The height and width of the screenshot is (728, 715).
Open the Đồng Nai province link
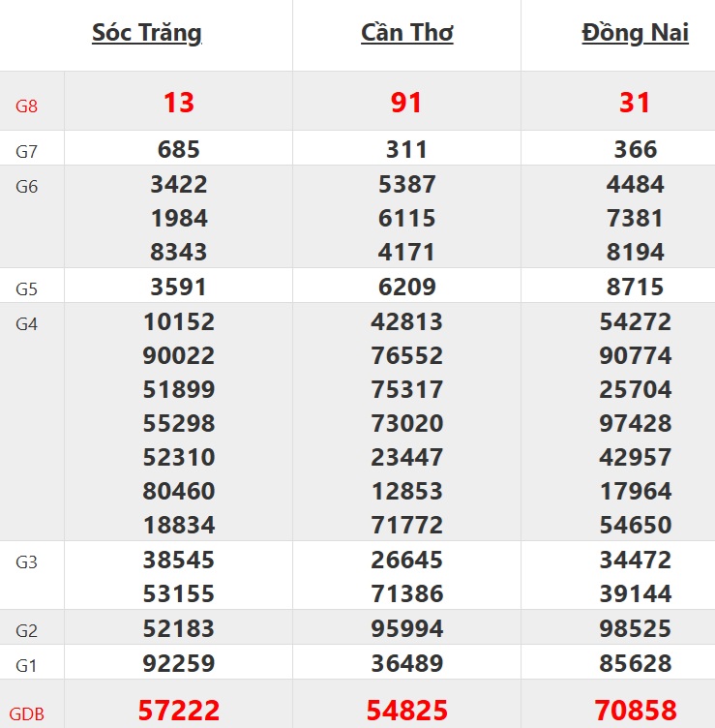pos(635,33)
